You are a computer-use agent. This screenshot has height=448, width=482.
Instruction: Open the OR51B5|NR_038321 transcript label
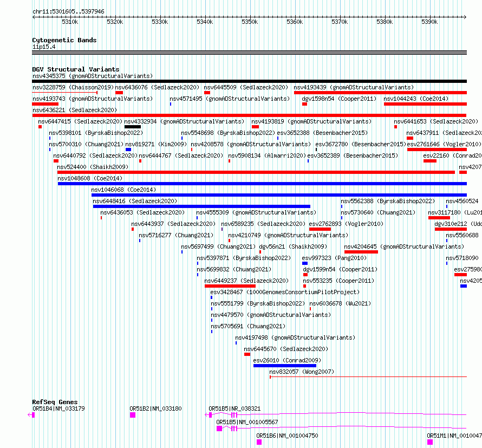(235, 408)
